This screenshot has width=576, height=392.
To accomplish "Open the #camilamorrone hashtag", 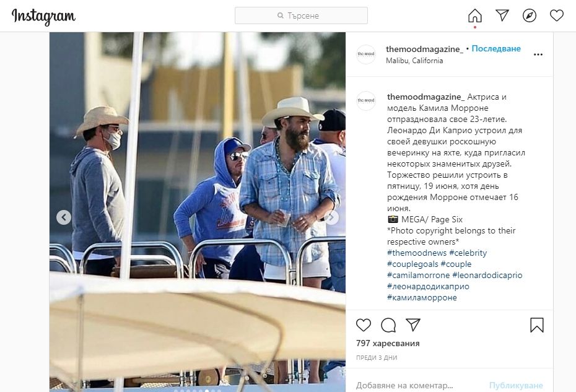I will [x=419, y=275].
